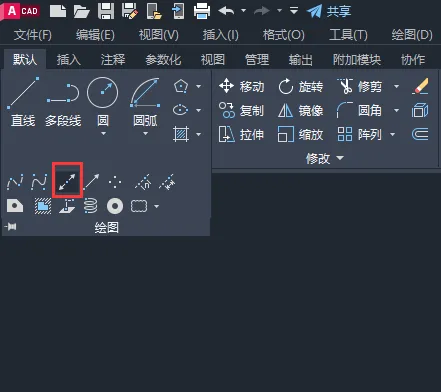
Task: Redo the last undone action
Action: point(262,11)
